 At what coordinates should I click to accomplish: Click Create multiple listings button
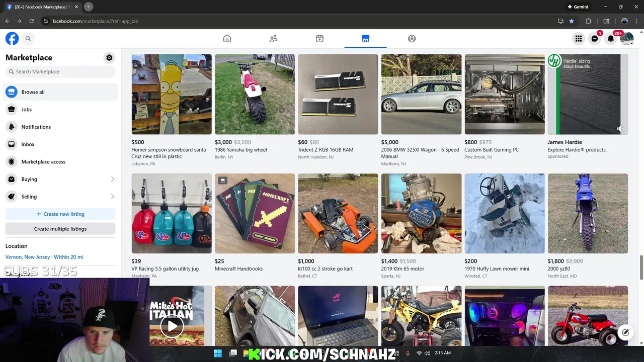point(60,229)
